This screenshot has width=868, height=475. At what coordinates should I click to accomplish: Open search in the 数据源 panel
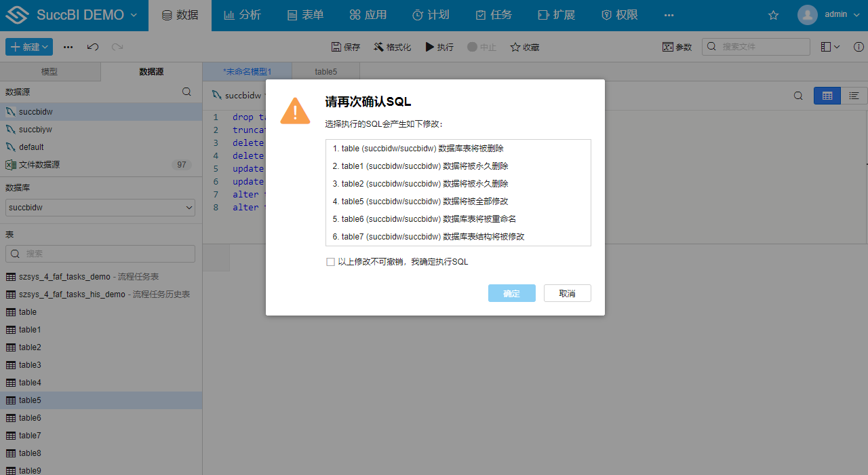[x=186, y=92]
